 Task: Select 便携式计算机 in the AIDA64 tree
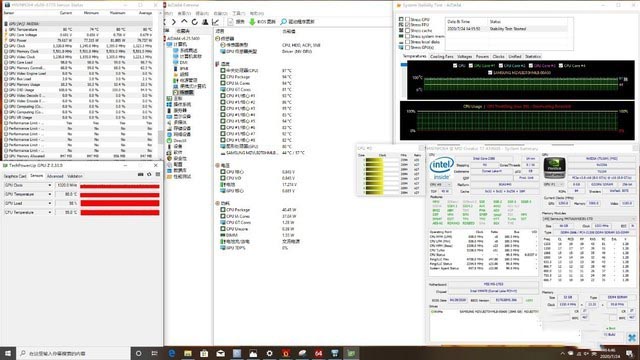pyautogui.click(x=190, y=87)
